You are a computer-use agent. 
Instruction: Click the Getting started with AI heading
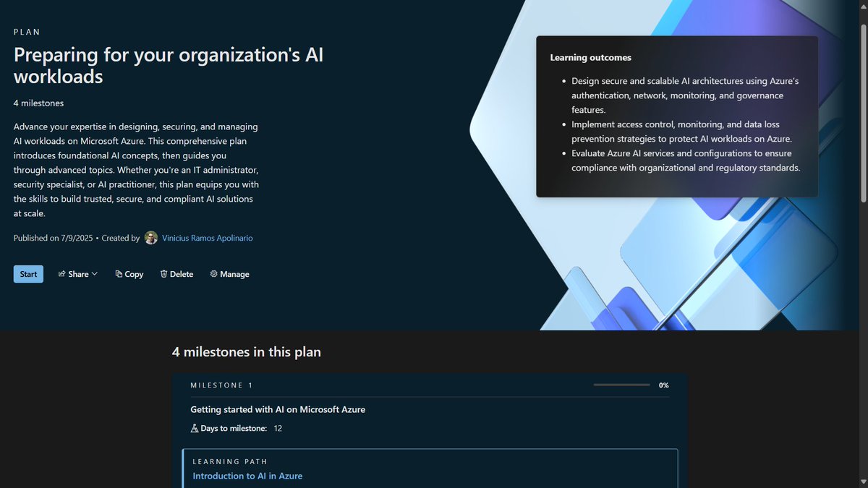pos(277,409)
